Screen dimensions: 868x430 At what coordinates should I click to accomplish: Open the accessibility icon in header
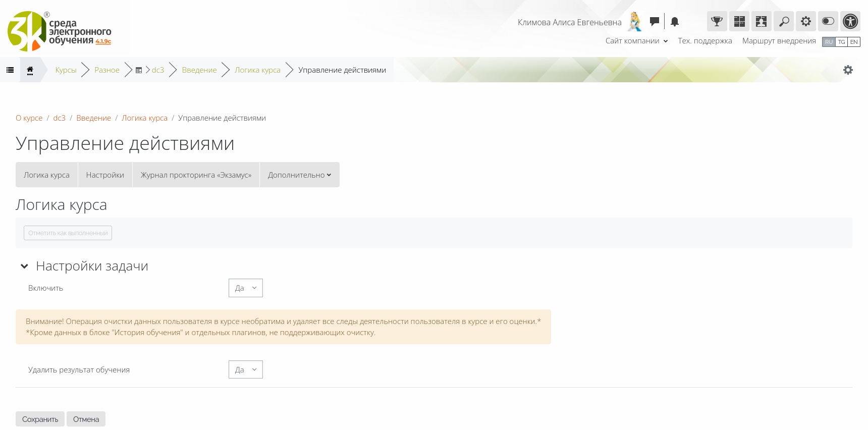(850, 21)
